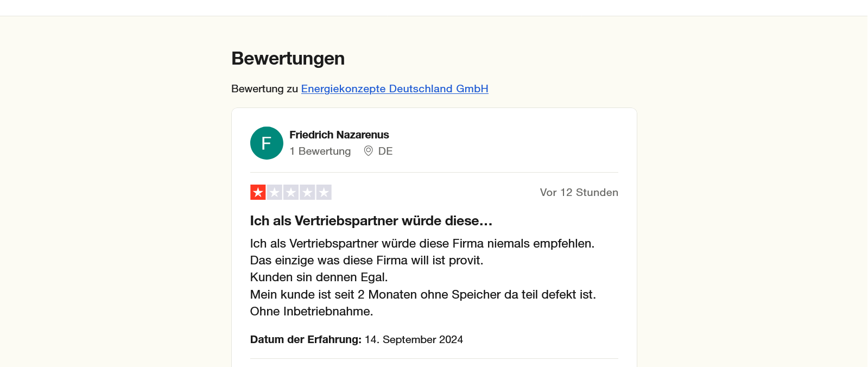Click the 'Kunden sin dennen Egal.' line

(319, 277)
